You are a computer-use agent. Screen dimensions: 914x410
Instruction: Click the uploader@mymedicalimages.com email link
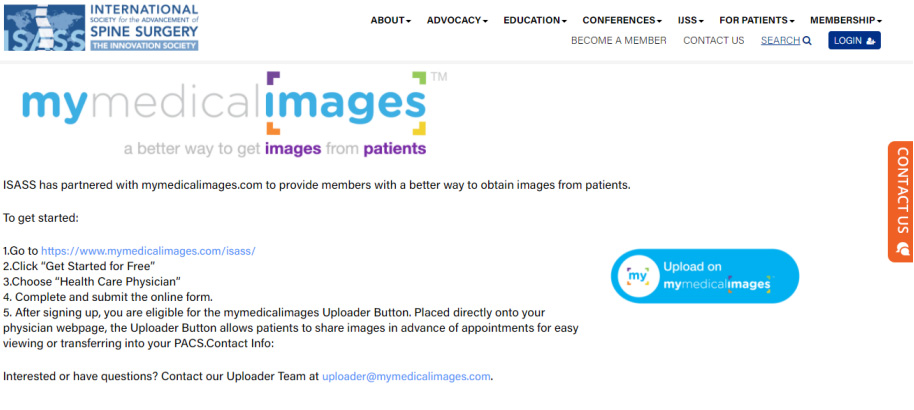[x=406, y=377]
